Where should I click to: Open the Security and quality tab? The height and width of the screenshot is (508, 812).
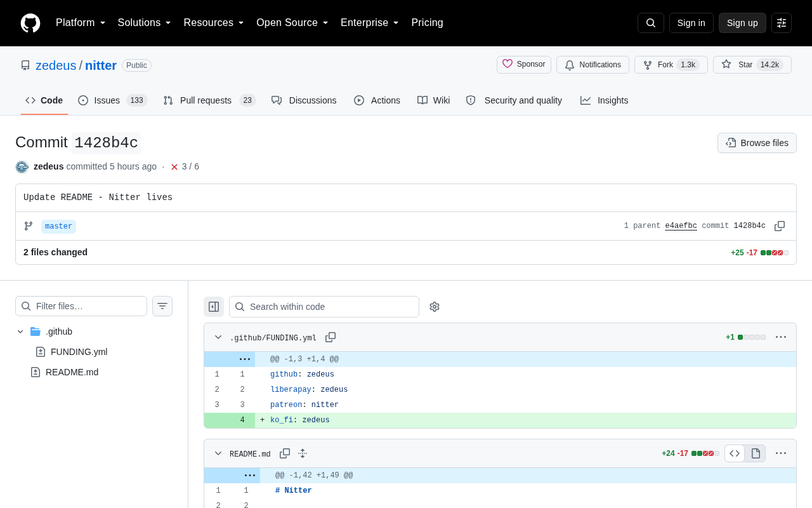514,100
